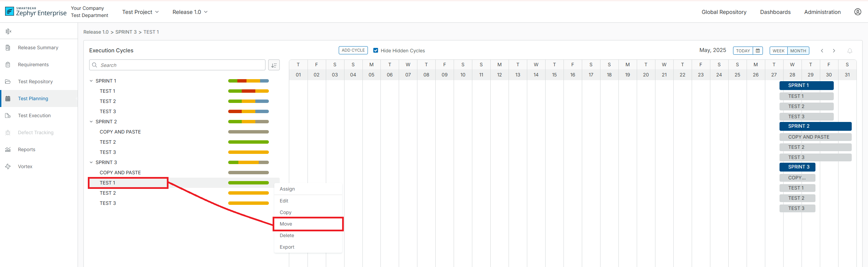Uncheck Hide Hidden Cycles checkbox
Screen dimensions: 868x267
376,50
